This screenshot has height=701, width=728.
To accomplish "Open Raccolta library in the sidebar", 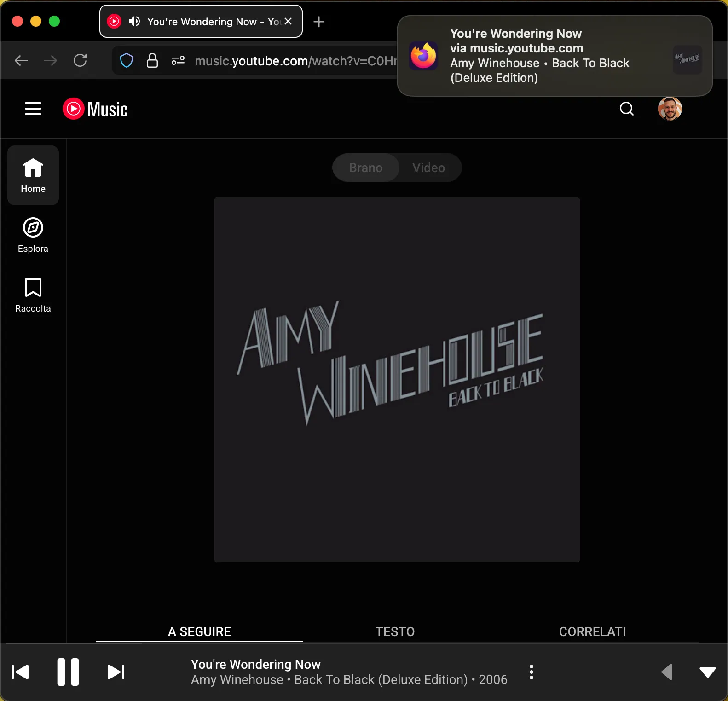I will point(33,295).
